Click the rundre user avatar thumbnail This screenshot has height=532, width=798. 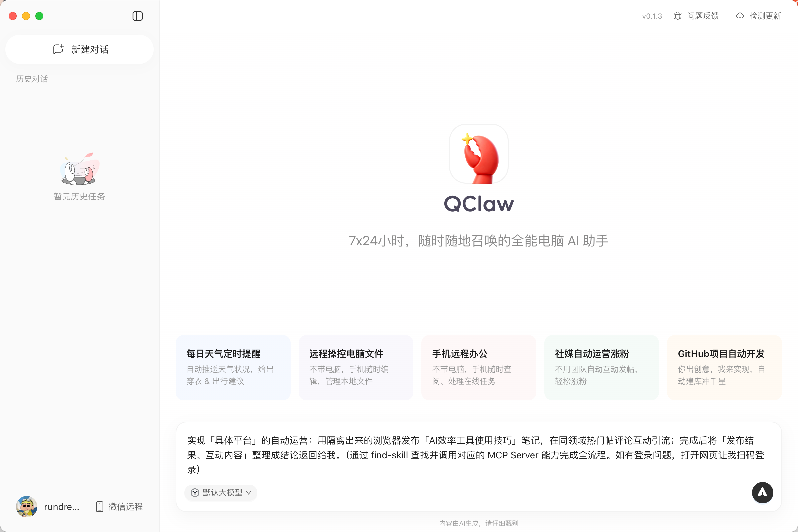pyautogui.click(x=26, y=506)
